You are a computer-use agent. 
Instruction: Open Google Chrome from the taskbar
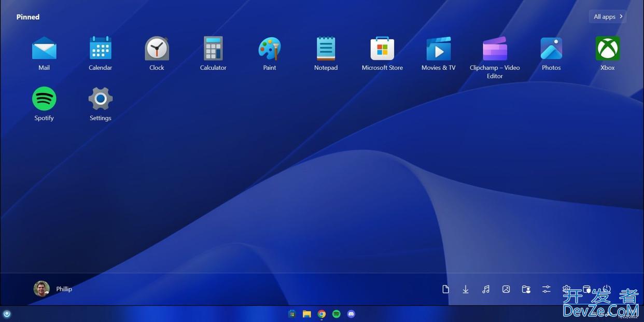pyautogui.click(x=321, y=314)
